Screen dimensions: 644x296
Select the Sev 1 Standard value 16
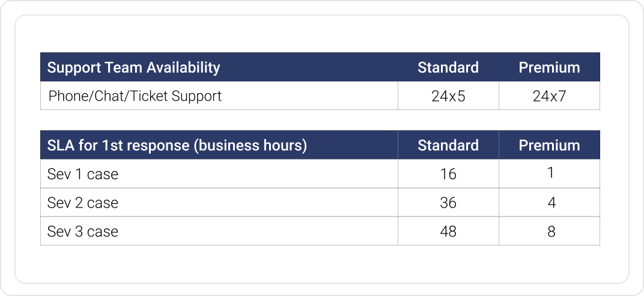coord(448,174)
